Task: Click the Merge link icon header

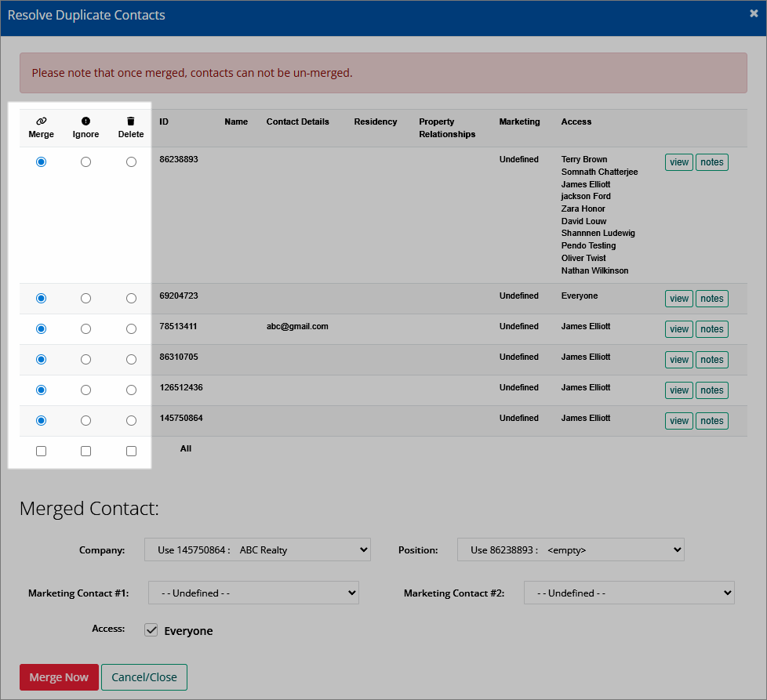Action: 41,122
